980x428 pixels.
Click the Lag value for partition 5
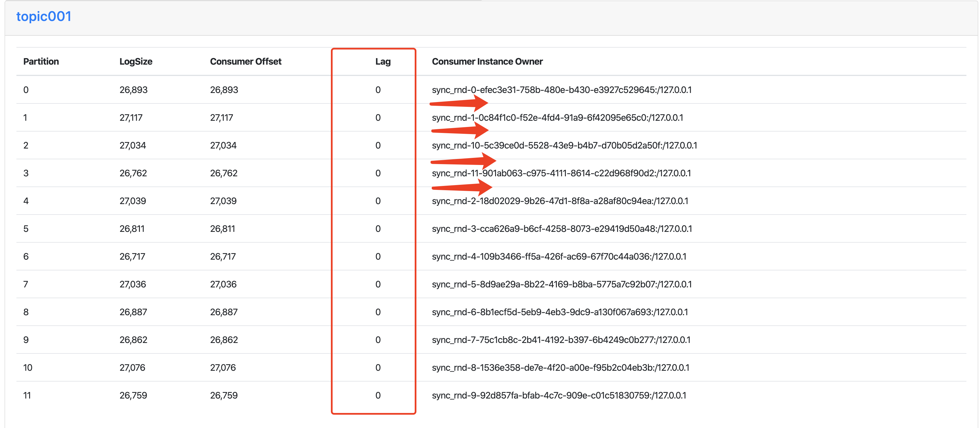(x=378, y=229)
